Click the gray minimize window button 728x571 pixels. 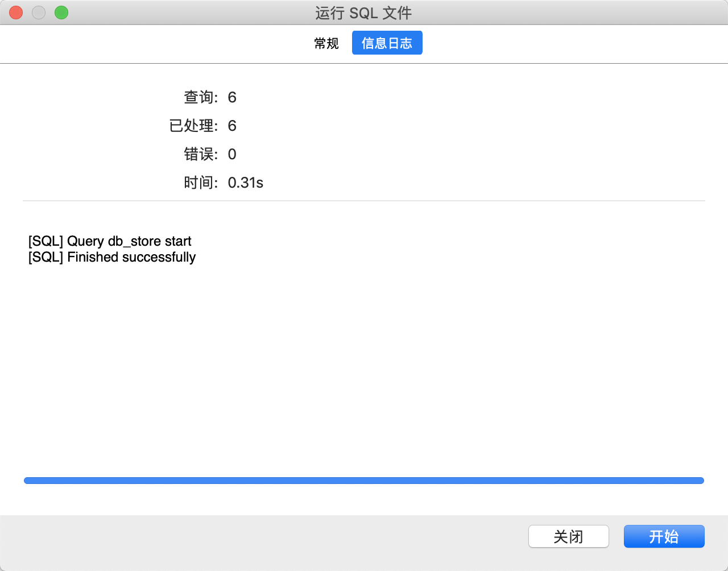(39, 13)
